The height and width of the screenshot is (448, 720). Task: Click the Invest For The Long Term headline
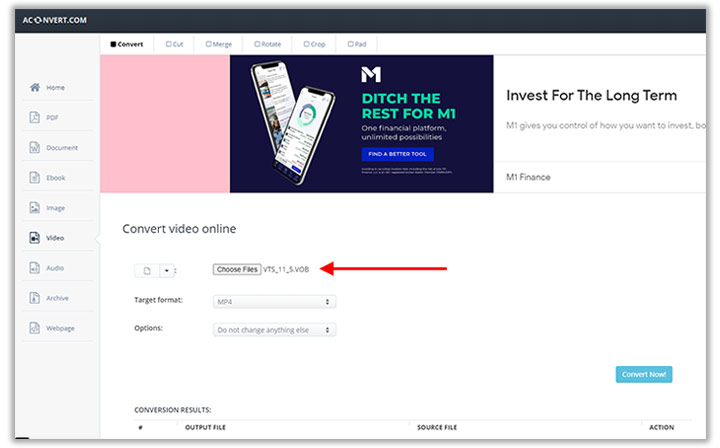tap(591, 95)
